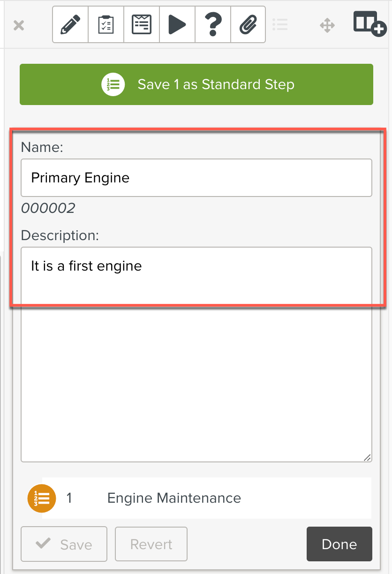Switch to the form layout tab

[142, 24]
